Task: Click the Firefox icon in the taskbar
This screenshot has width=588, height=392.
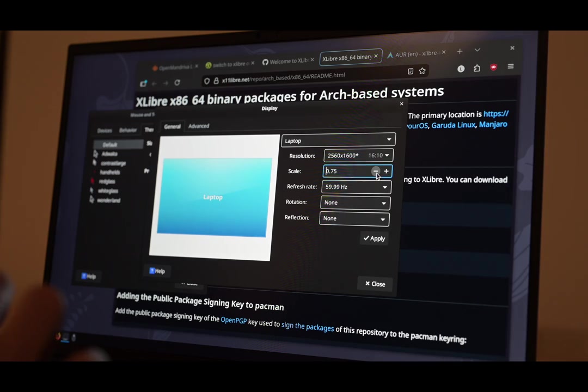Action: [58, 336]
